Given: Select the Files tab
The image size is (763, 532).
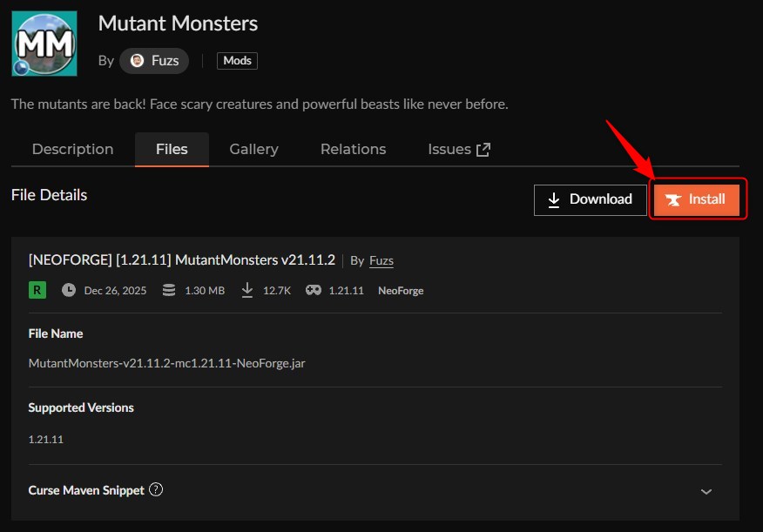Looking at the screenshot, I should pyautogui.click(x=172, y=150).
